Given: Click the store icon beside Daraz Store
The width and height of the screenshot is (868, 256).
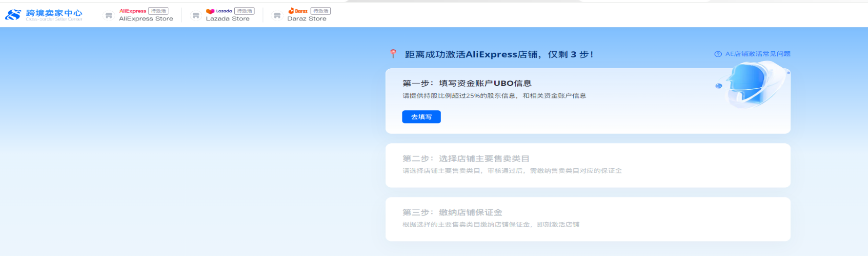Looking at the screenshot, I should pyautogui.click(x=277, y=16).
